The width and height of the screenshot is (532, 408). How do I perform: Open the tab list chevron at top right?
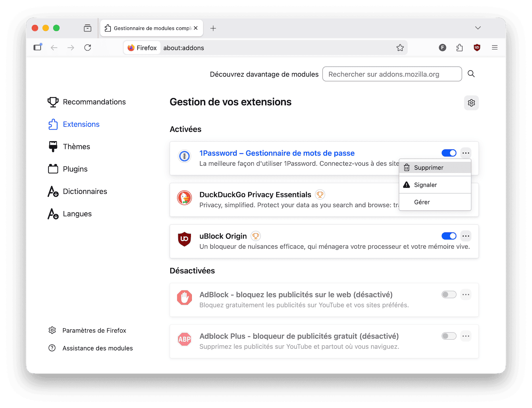tap(478, 28)
